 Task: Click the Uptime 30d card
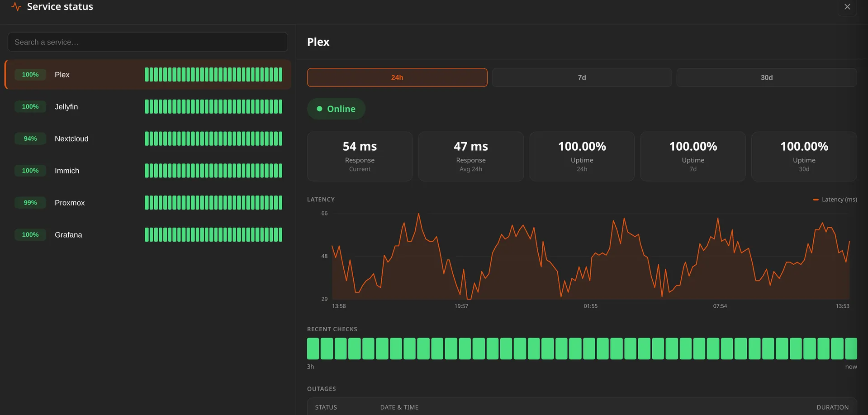point(804,157)
